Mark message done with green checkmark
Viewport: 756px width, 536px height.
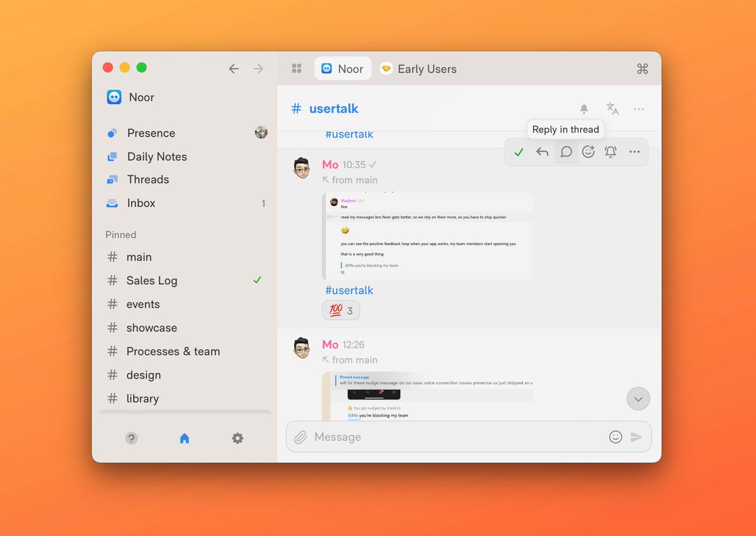pos(519,152)
